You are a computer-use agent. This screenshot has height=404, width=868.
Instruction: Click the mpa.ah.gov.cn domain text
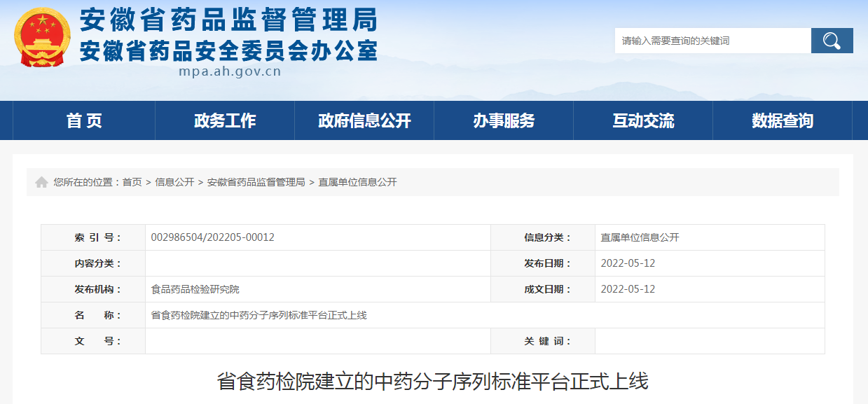tap(230, 71)
